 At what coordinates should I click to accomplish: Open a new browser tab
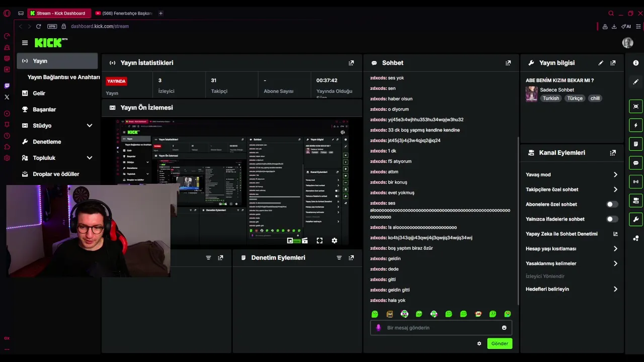pos(160,13)
